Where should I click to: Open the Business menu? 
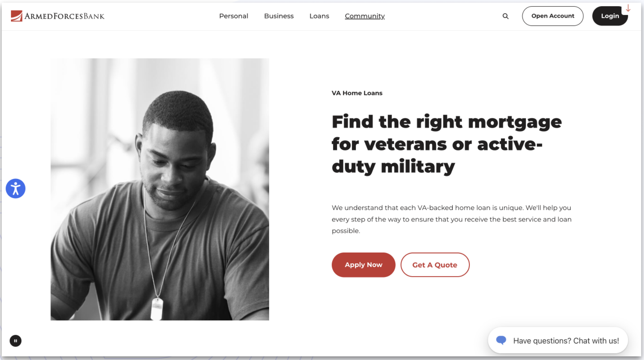click(x=279, y=16)
